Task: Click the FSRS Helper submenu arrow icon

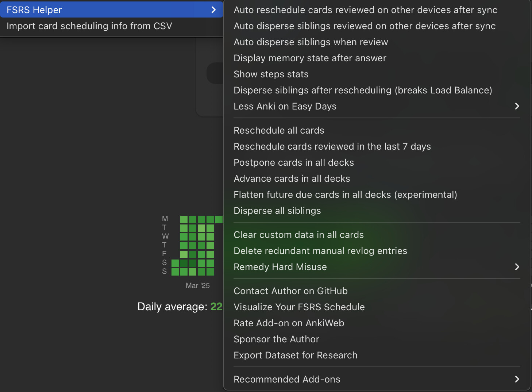Action: (213, 10)
